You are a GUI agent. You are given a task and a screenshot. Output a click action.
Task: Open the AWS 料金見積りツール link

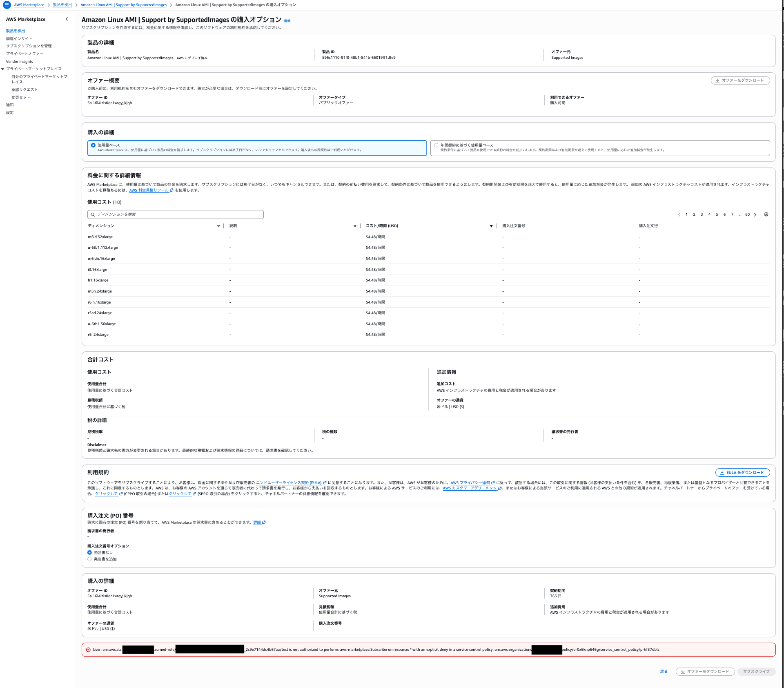coord(151,190)
